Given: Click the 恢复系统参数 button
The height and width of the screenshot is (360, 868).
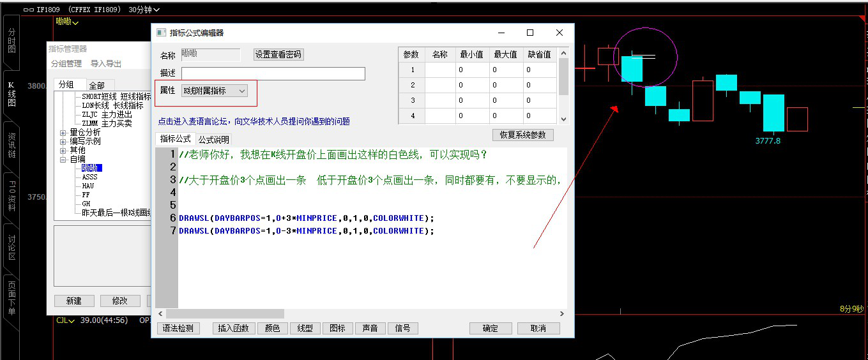Looking at the screenshot, I should tap(522, 135).
